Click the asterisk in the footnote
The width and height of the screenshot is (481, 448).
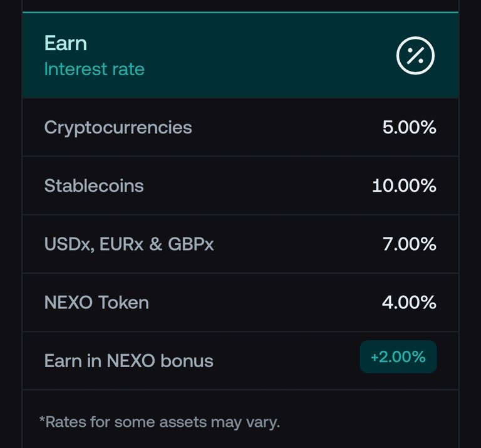(x=42, y=419)
